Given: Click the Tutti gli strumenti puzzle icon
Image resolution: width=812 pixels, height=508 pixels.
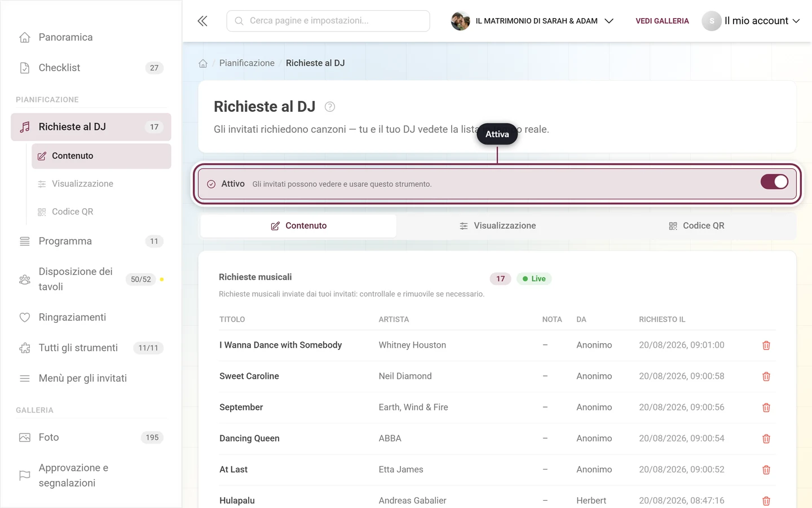Looking at the screenshot, I should pos(25,348).
